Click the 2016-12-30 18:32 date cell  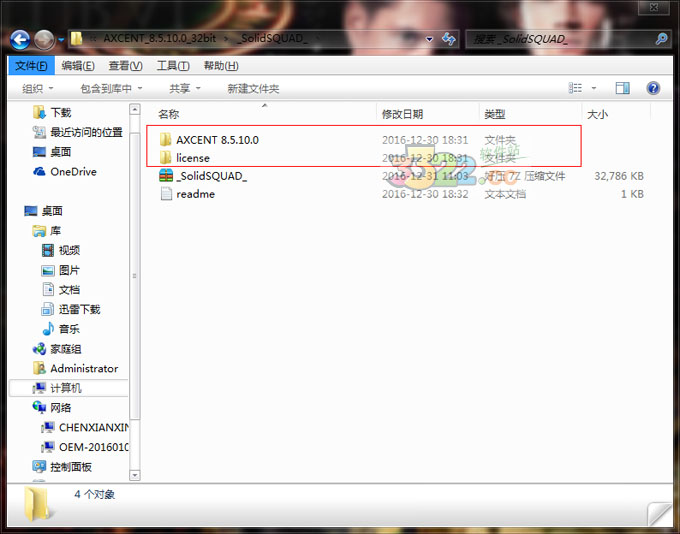click(425, 194)
